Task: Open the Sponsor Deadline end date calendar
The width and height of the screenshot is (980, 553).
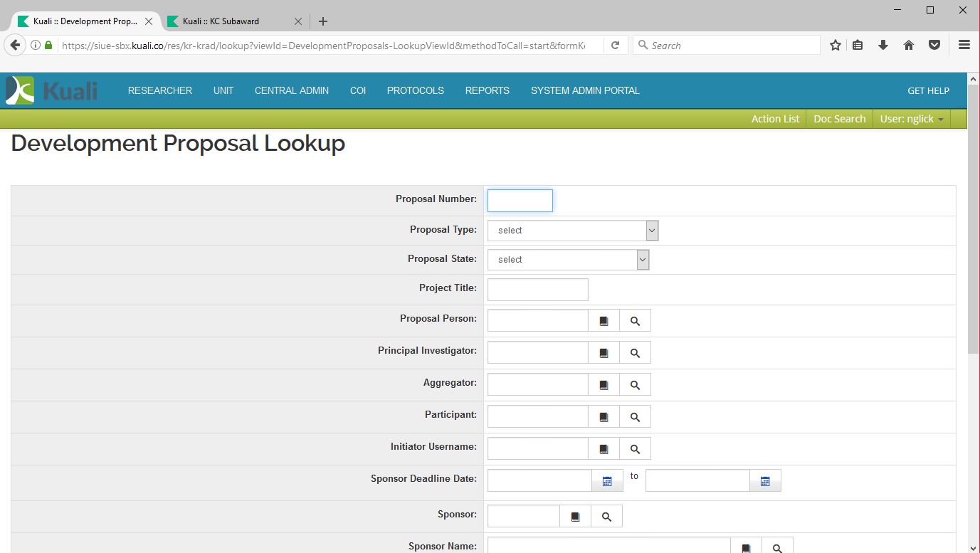Action: 765,481
